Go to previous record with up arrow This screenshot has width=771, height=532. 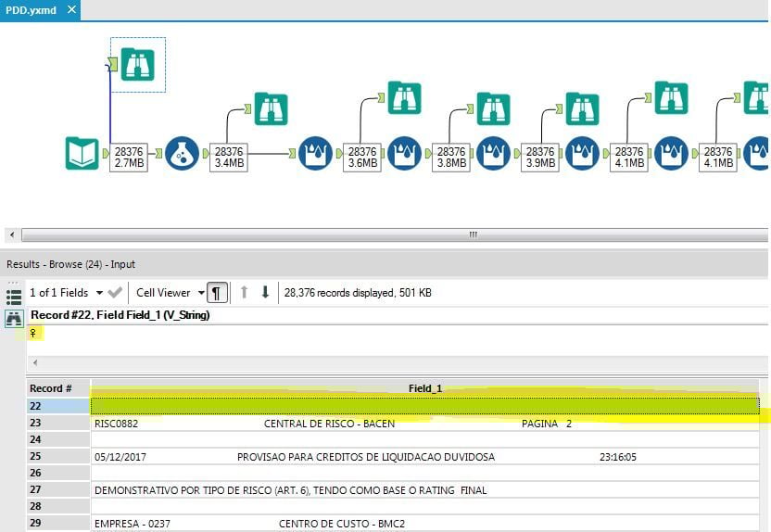(x=244, y=293)
